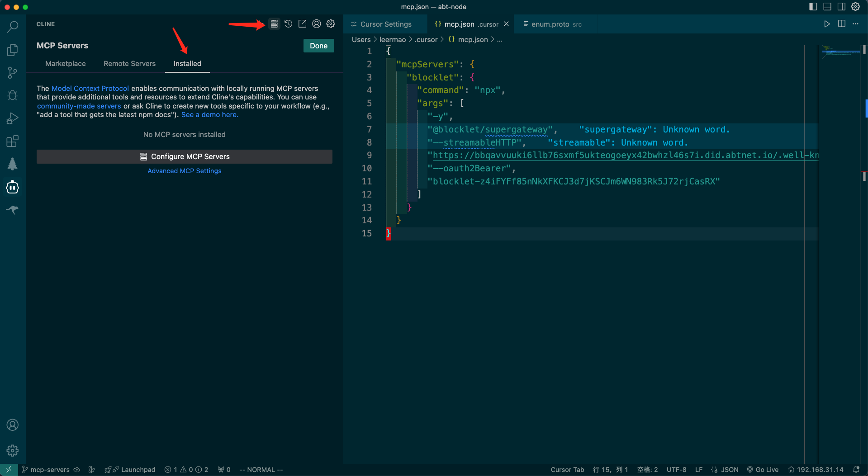Open Cline task history
The height and width of the screenshot is (476, 868).
tap(288, 24)
